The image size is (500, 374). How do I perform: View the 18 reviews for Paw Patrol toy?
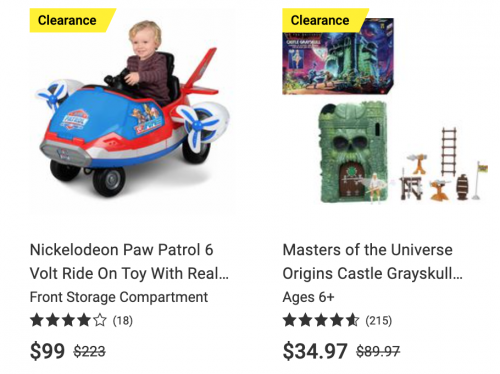coord(123,321)
